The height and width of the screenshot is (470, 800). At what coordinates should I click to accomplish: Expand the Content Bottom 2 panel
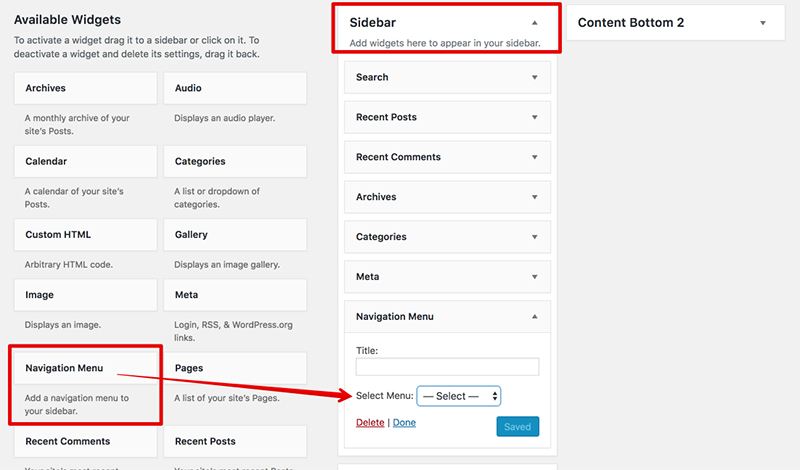click(x=763, y=23)
